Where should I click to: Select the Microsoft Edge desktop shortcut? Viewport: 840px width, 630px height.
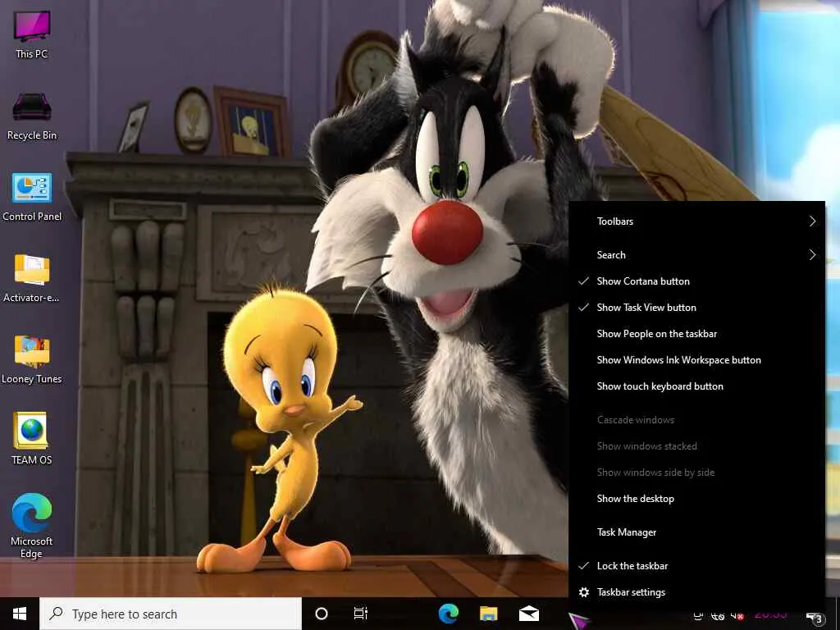tap(32, 526)
